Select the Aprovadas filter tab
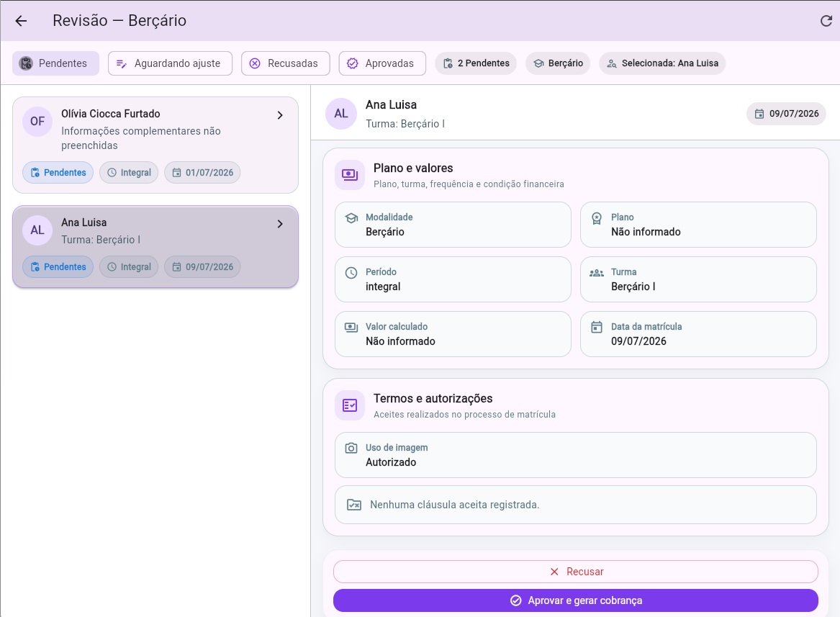This screenshot has height=617, width=840. 382,63
